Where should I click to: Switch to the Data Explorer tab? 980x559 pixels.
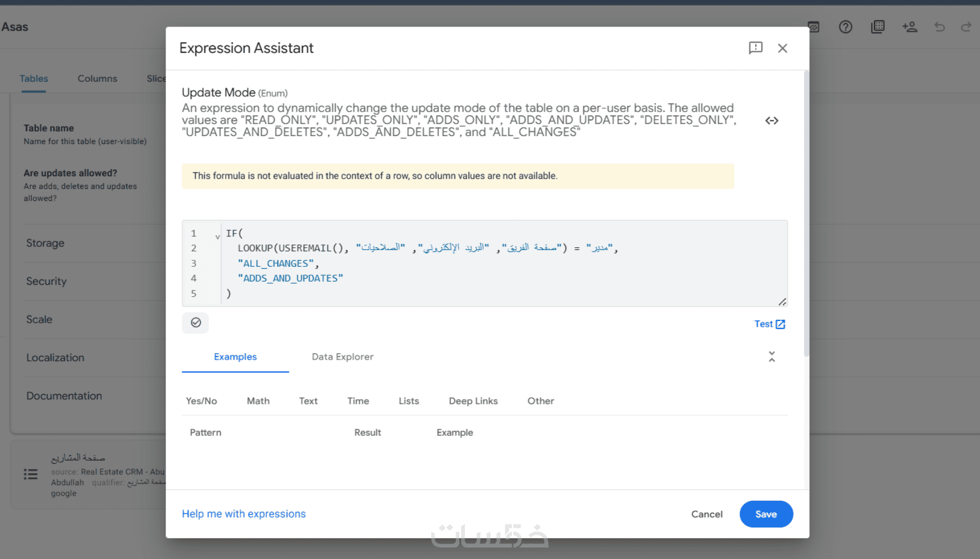click(x=342, y=357)
